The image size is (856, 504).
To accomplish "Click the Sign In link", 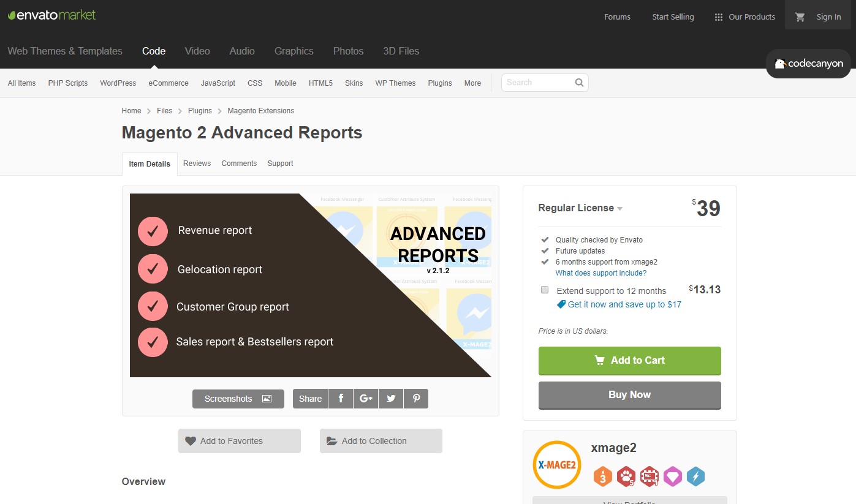I will [828, 17].
